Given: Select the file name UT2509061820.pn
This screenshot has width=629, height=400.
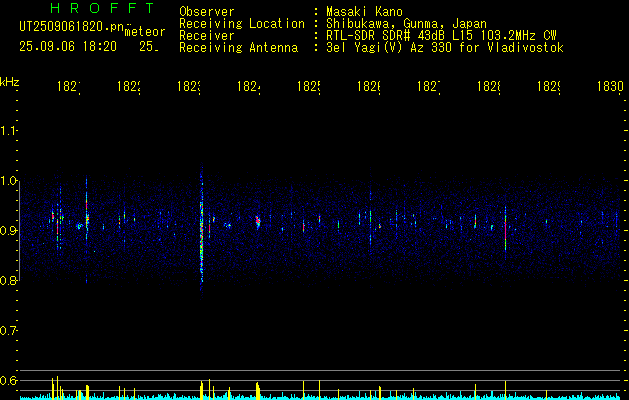Looking at the screenshot, I should click(x=72, y=27).
